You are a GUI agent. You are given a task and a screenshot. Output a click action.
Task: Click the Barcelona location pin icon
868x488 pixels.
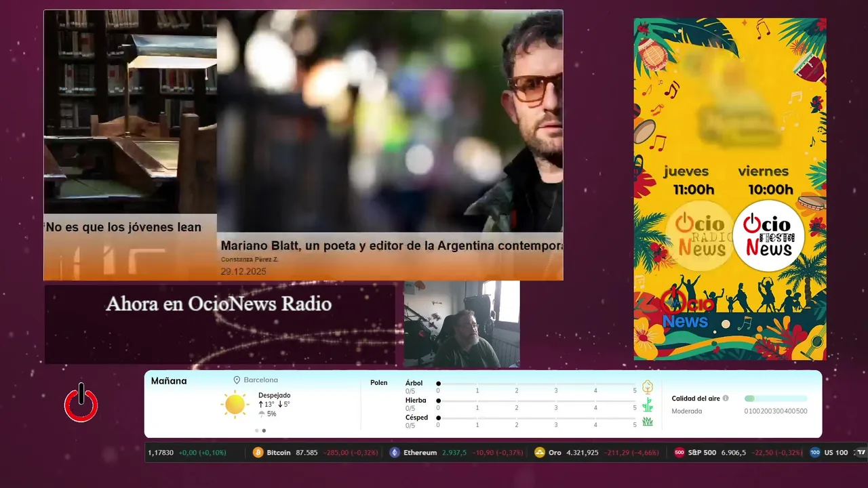point(237,380)
